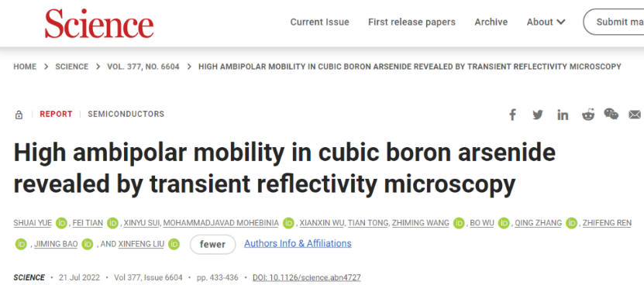Click the access lock icon beside REPORT
The width and height of the screenshot is (644, 285).
[x=19, y=115]
